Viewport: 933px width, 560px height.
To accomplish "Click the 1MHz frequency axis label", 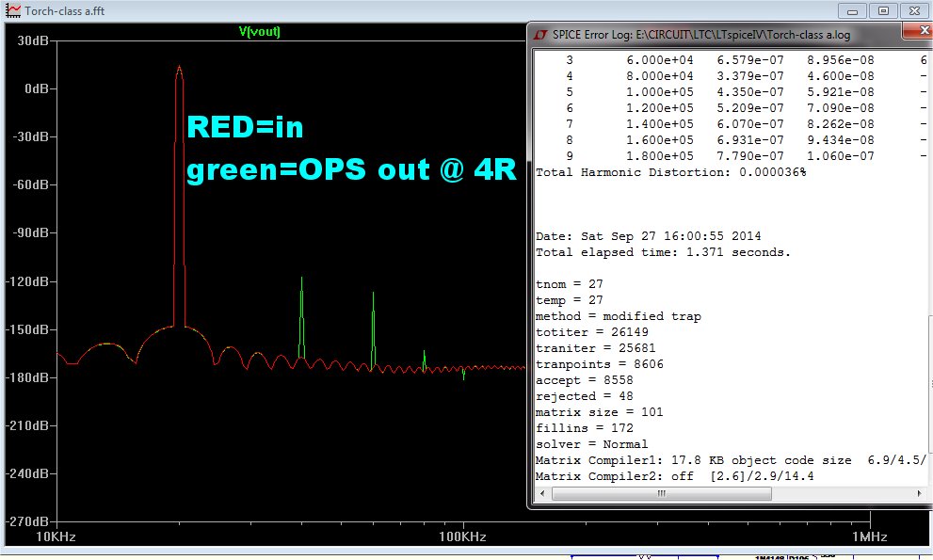I will (869, 536).
